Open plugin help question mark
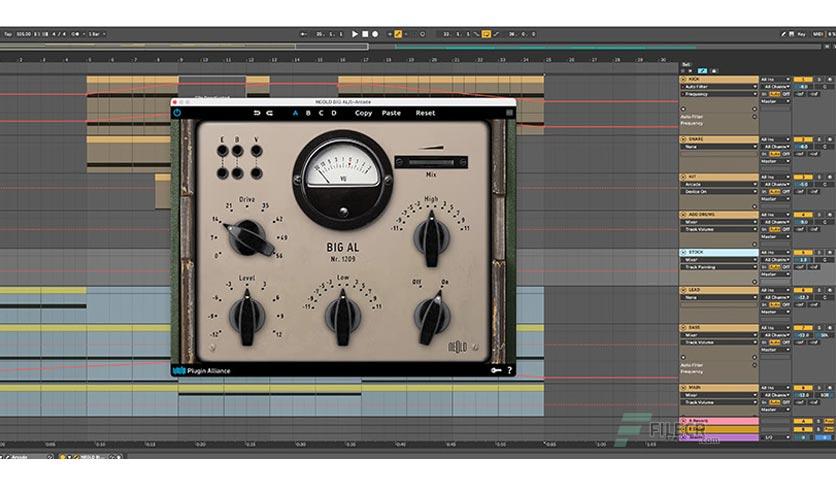Viewport: 836px width, 484px height. [510, 370]
